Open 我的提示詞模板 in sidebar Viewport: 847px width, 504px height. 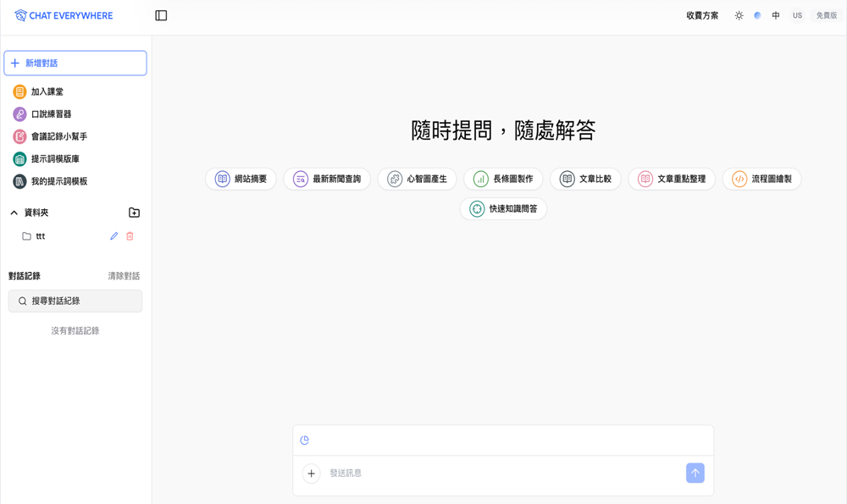[50, 181]
